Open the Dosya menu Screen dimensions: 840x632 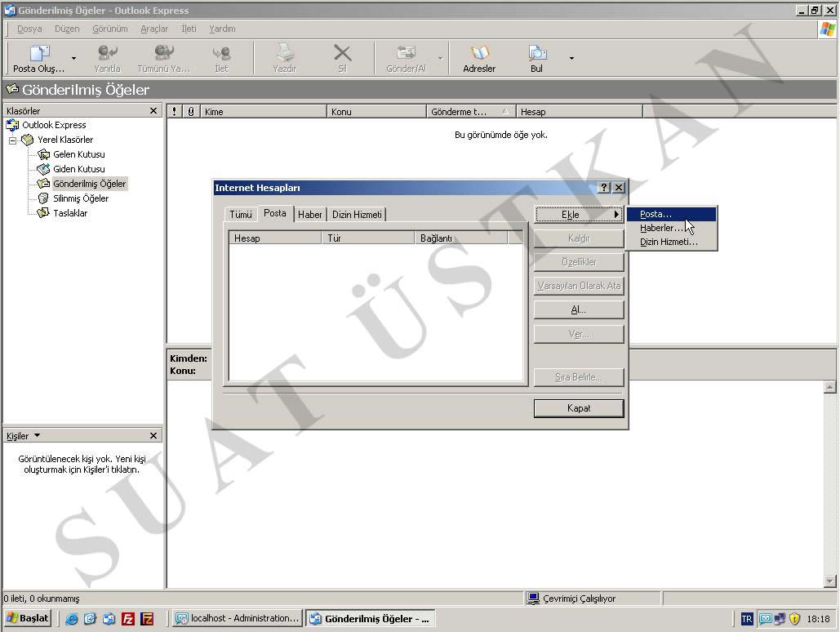pos(29,29)
